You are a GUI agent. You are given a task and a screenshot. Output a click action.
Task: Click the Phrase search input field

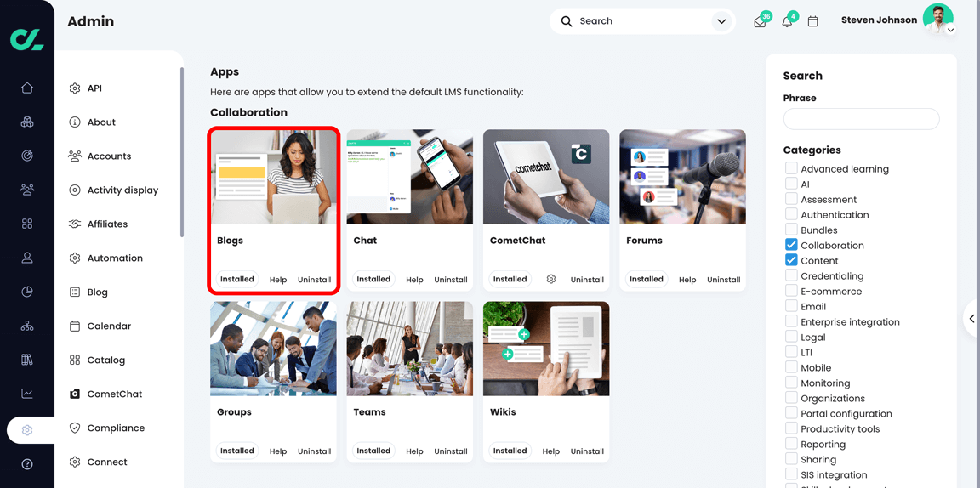pos(861,119)
